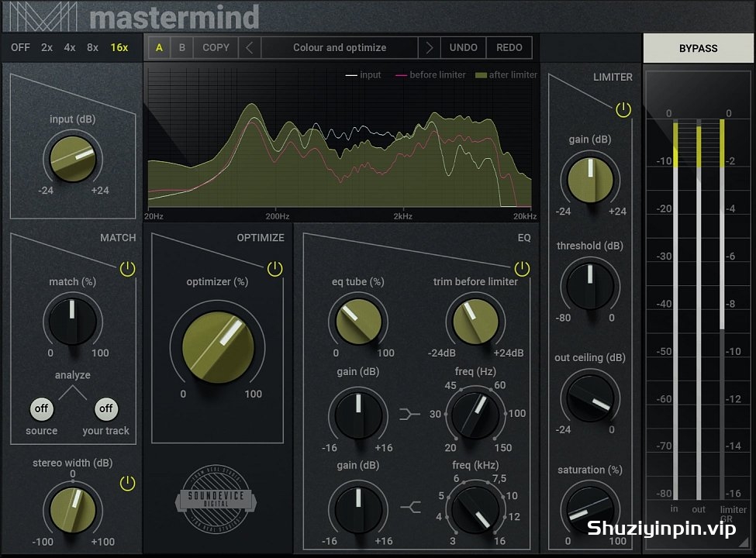Click the 'before limiter' legend label
This screenshot has height=558, width=756.
(x=437, y=74)
